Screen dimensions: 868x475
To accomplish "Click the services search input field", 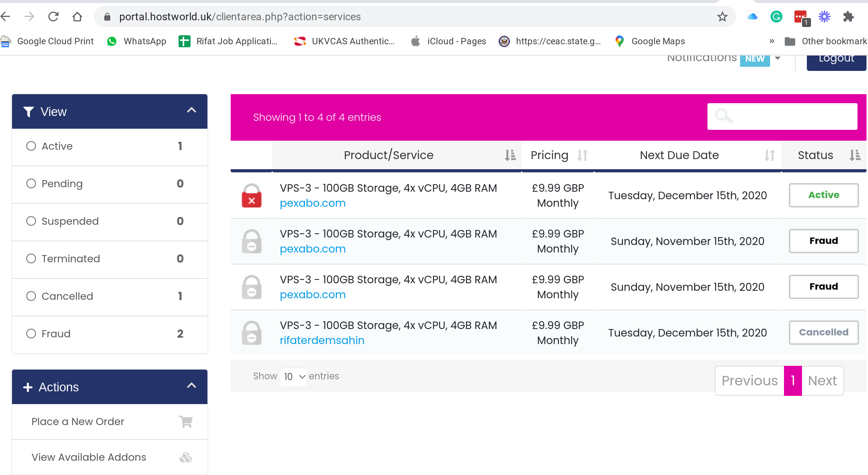I will pyautogui.click(x=782, y=116).
